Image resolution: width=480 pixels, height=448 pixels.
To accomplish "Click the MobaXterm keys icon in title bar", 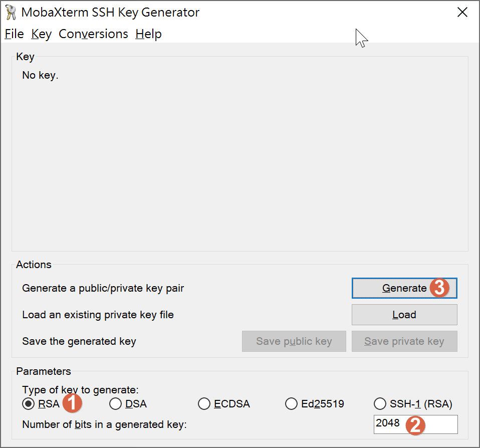I will tap(11, 13).
